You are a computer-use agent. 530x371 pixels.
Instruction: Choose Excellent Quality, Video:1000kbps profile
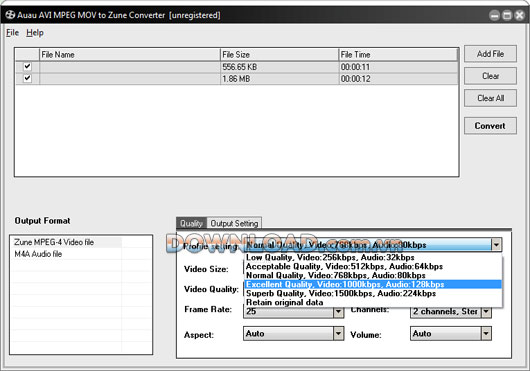[373, 284]
